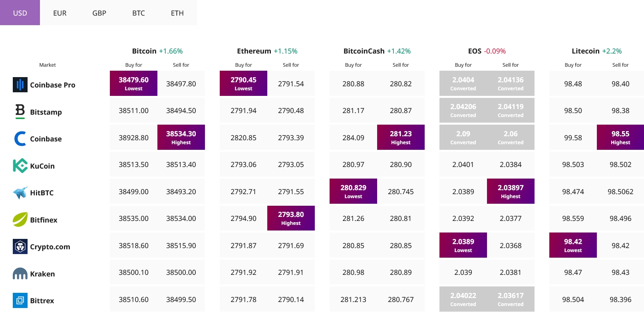Image resolution: width=644 pixels, height=312 pixels.
Task: Open the Coinbase Pro market link
Action: tap(53, 85)
